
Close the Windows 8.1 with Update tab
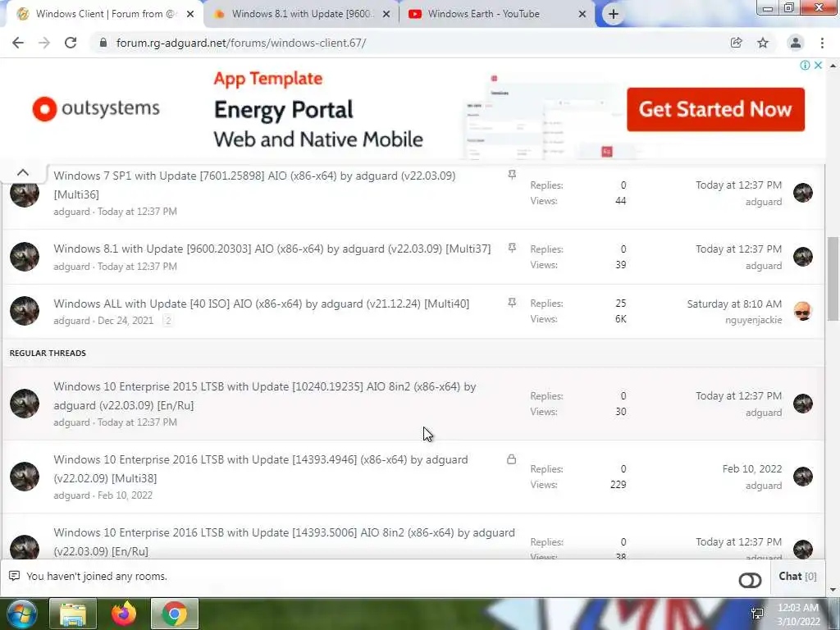point(386,15)
